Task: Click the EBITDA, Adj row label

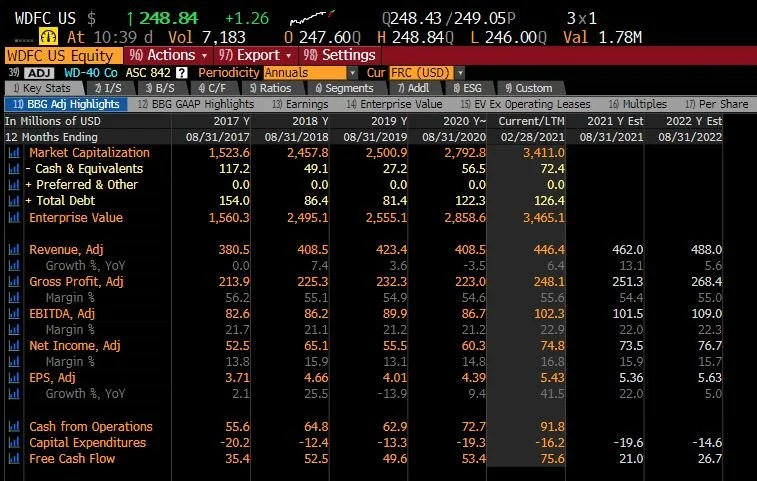Action: (x=62, y=313)
